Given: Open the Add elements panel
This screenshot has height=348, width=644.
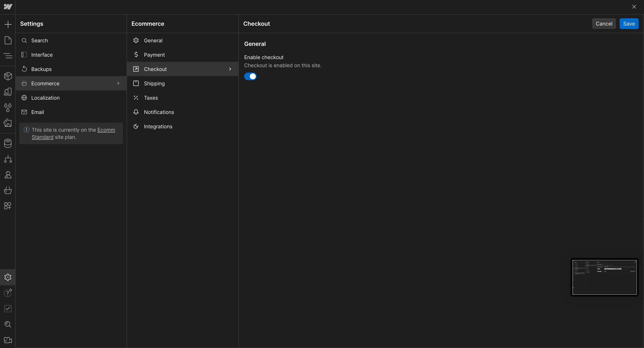Looking at the screenshot, I should click(x=8, y=24).
